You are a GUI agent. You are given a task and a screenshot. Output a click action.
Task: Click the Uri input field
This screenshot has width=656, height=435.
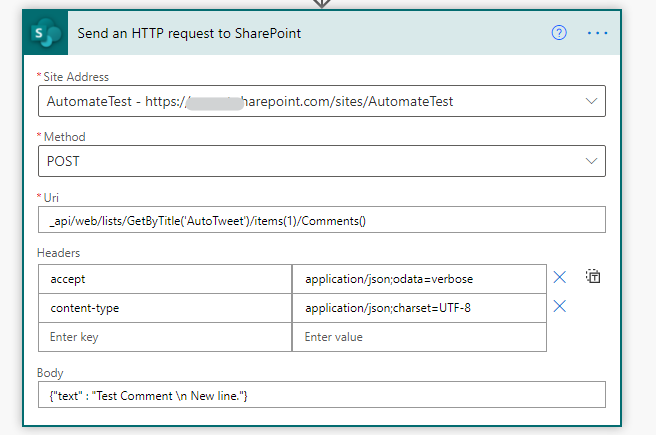[322, 220]
